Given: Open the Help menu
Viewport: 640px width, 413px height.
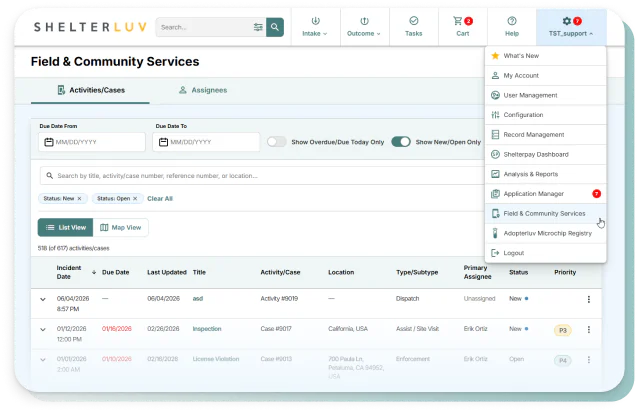Looking at the screenshot, I should (x=512, y=27).
